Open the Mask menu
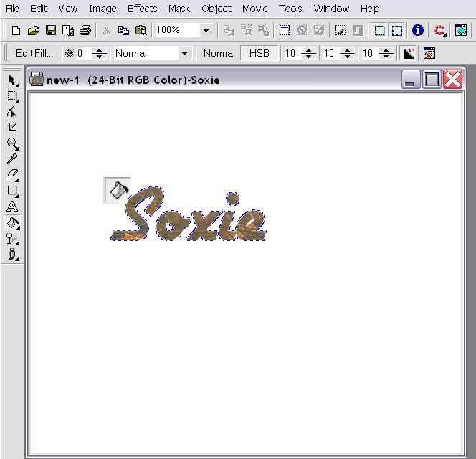 (x=179, y=9)
